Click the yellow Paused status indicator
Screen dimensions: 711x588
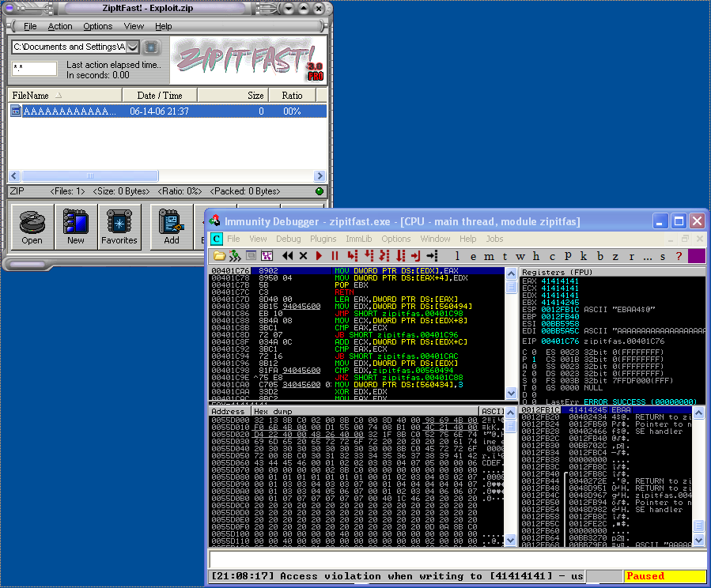pyautogui.click(x=665, y=576)
